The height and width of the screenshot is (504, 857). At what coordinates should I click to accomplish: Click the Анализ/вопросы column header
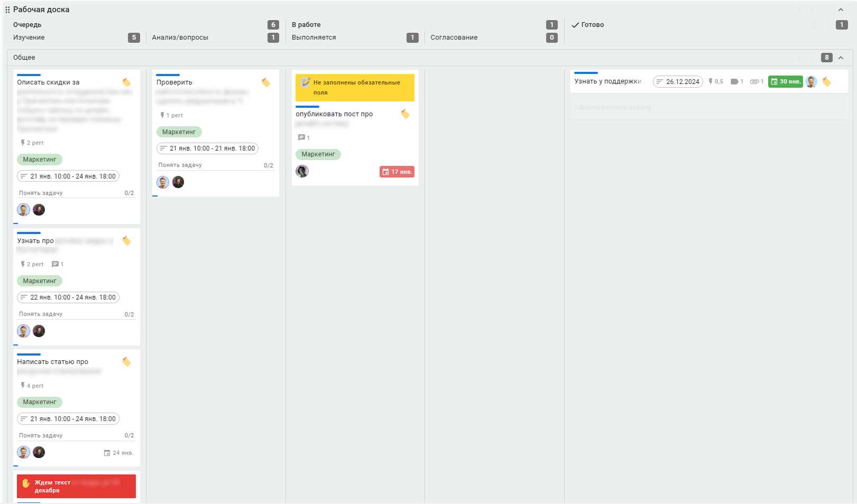[180, 38]
